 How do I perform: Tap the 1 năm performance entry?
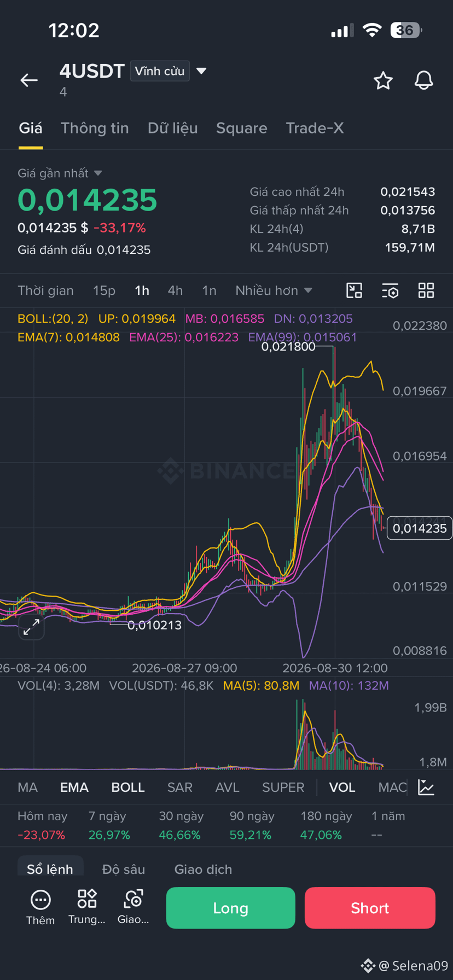(388, 825)
